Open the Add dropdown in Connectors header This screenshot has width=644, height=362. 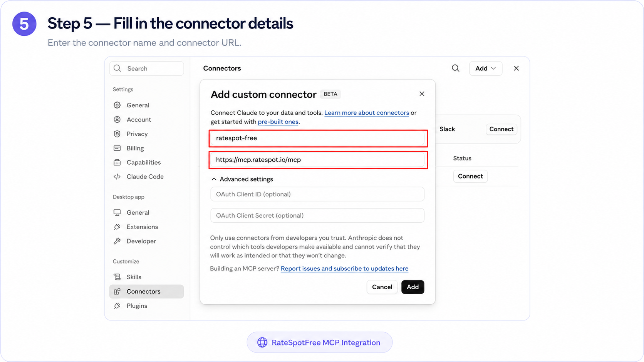(x=485, y=68)
